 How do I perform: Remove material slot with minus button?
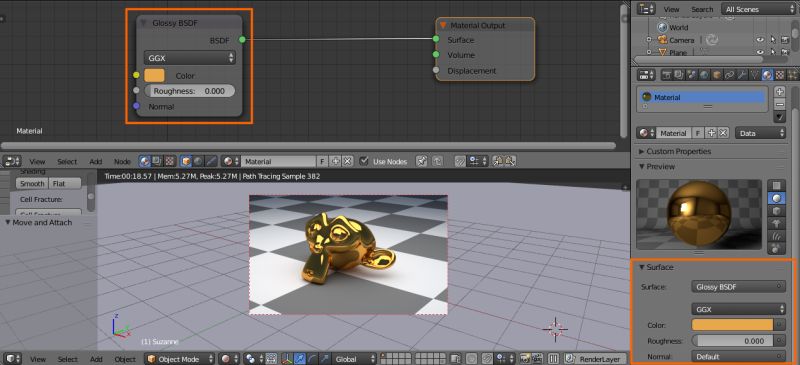tap(780, 104)
